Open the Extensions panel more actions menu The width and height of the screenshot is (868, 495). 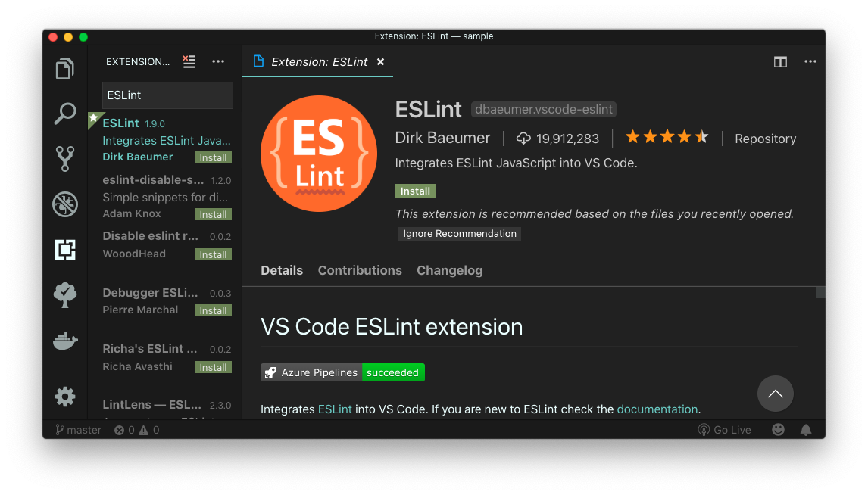218,61
